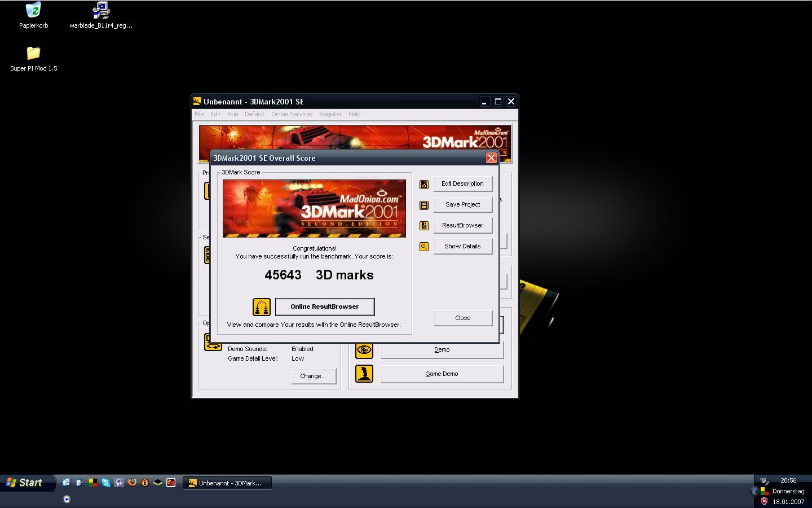Image resolution: width=812 pixels, height=508 pixels.
Task: Click the 45643 3D marks score text
Action: [x=319, y=275]
